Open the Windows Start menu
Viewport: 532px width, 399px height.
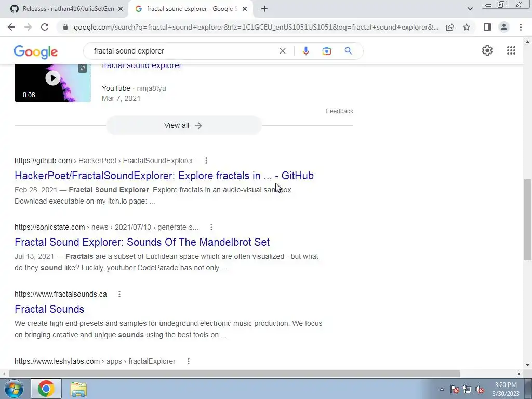[14, 389]
